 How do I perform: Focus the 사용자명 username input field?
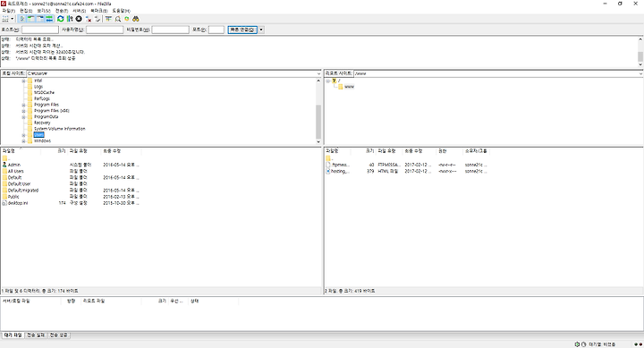105,30
